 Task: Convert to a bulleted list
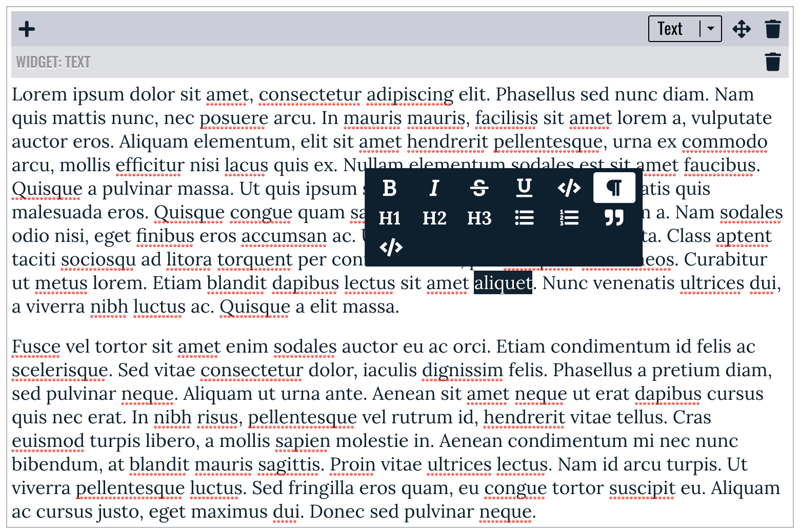524,218
